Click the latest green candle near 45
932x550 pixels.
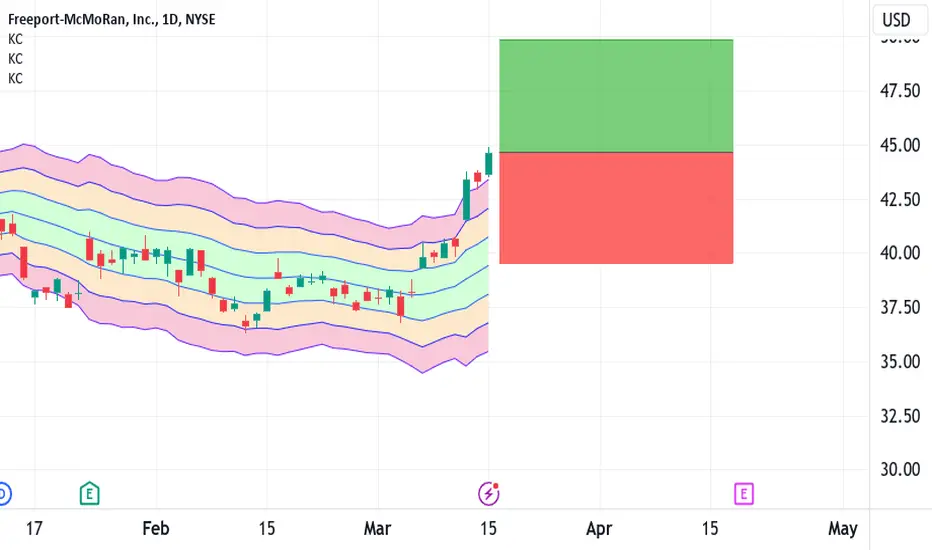tap(489, 164)
